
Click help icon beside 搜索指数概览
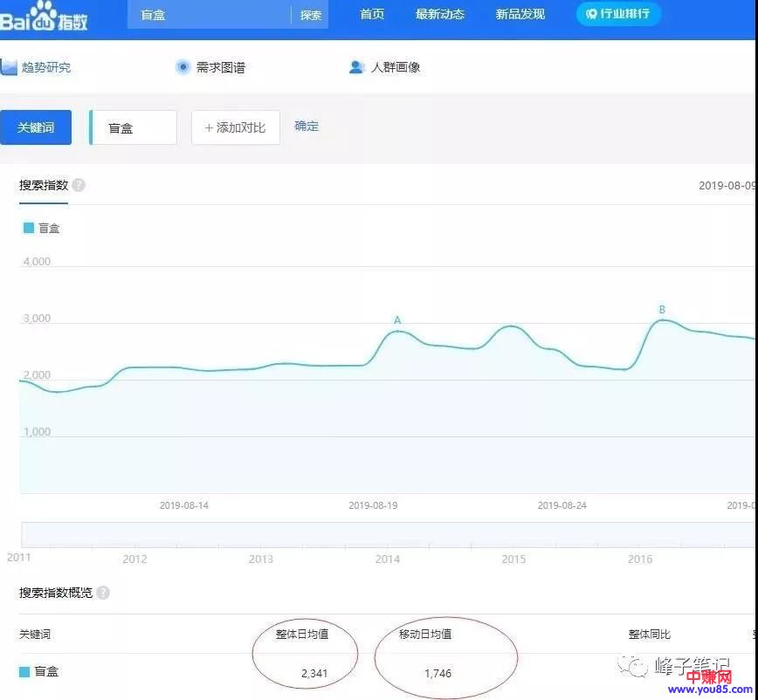tap(103, 593)
